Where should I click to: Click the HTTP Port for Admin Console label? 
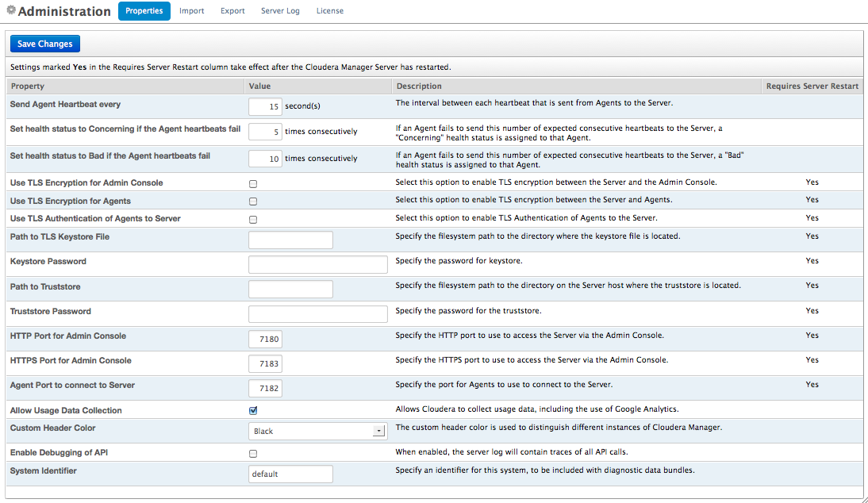pyautogui.click(x=68, y=336)
